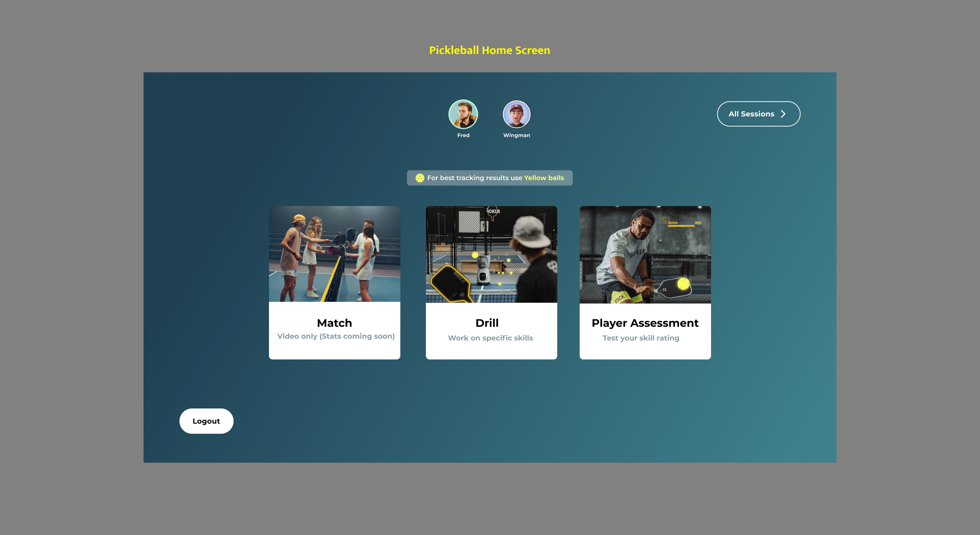The width and height of the screenshot is (980, 535).
Task: Open the Drill card photo
Action: (x=491, y=254)
